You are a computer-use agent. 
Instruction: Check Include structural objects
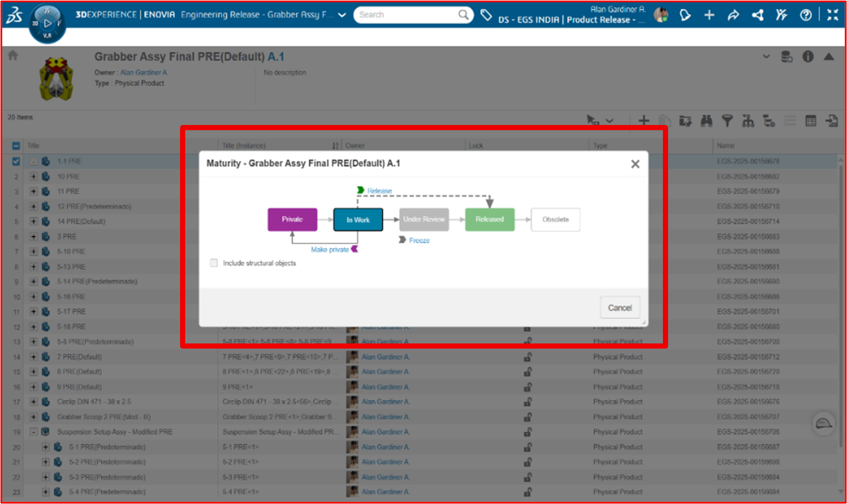pos(214,263)
